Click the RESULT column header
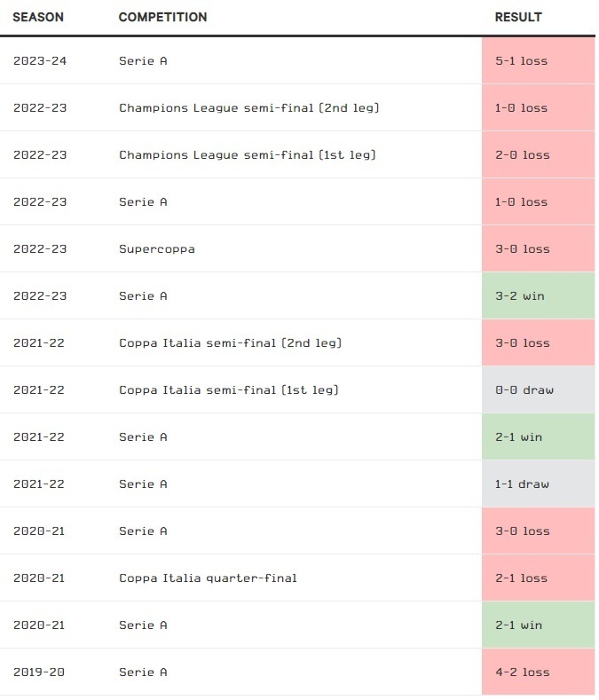The width and height of the screenshot is (599, 700). click(x=518, y=17)
